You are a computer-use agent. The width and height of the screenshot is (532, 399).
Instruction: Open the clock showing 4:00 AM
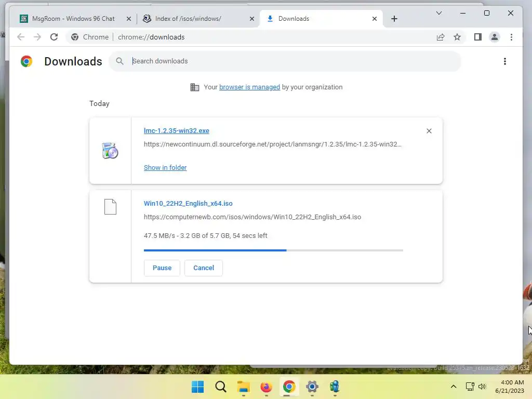pos(510,387)
